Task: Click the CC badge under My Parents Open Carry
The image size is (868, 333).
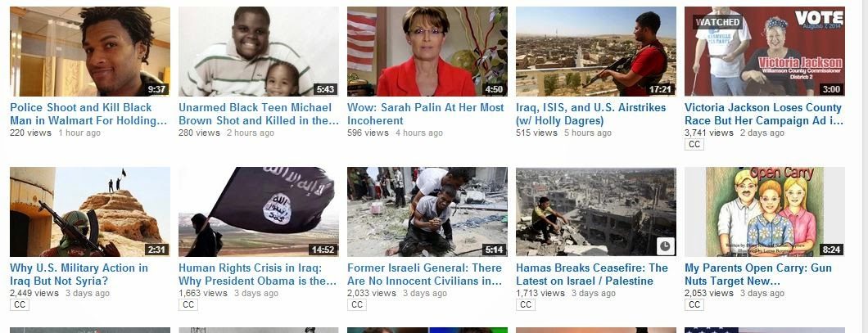Action: pyautogui.click(x=694, y=305)
